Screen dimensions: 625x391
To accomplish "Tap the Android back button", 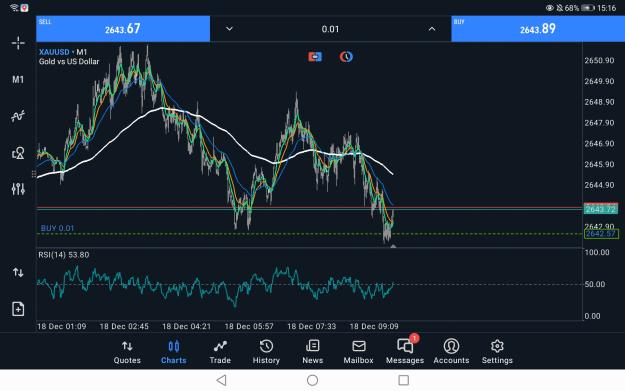I will coord(222,380).
